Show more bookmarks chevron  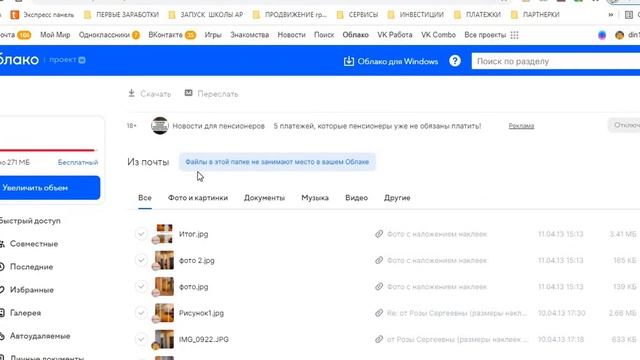click(611, 15)
